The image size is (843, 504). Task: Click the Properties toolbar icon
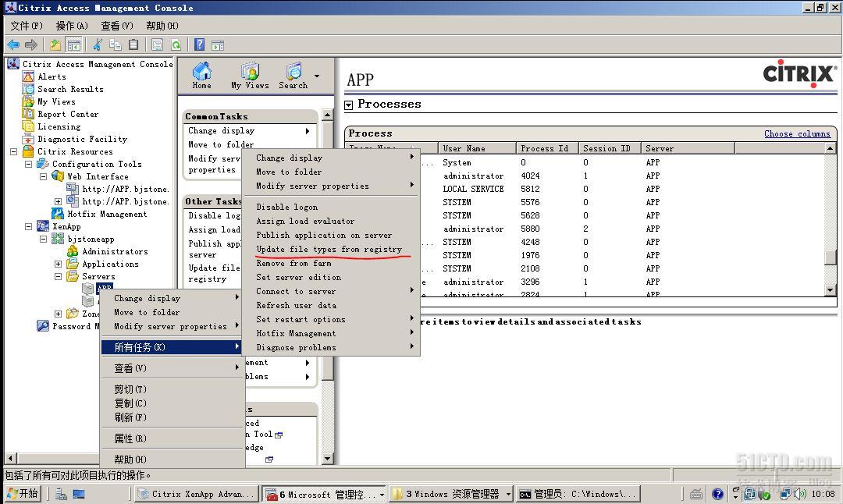157,44
